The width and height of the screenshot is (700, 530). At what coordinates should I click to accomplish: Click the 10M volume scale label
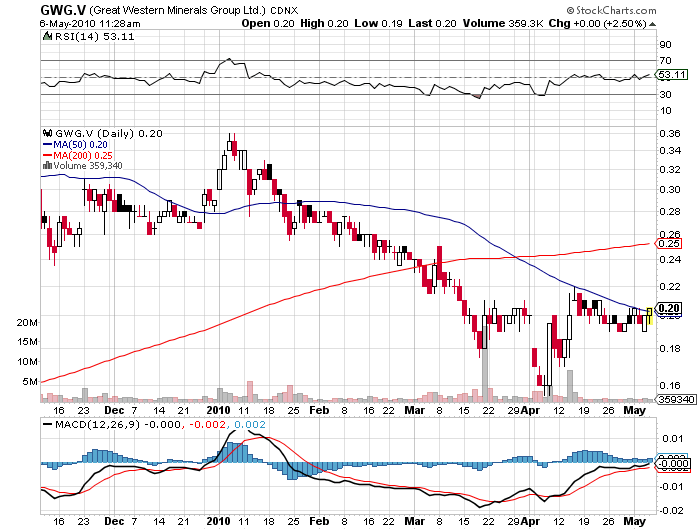(x=28, y=362)
